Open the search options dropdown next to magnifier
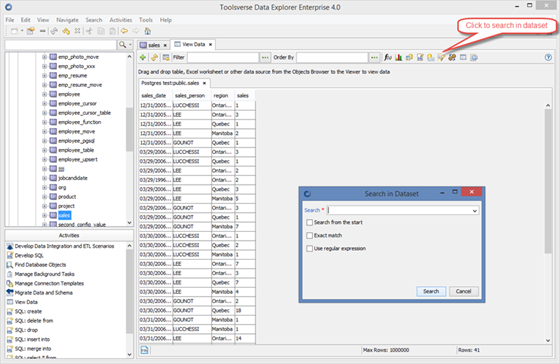 [x=130, y=45]
